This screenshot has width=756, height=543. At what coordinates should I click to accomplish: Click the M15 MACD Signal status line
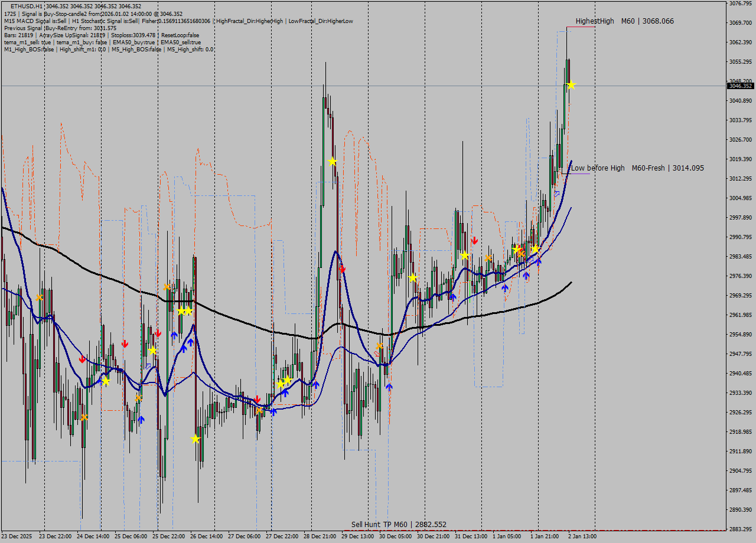click(x=35, y=20)
